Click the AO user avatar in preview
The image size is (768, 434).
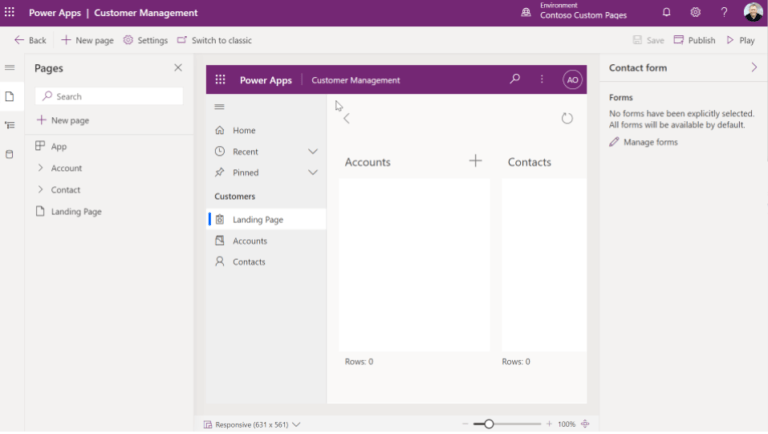pos(572,79)
